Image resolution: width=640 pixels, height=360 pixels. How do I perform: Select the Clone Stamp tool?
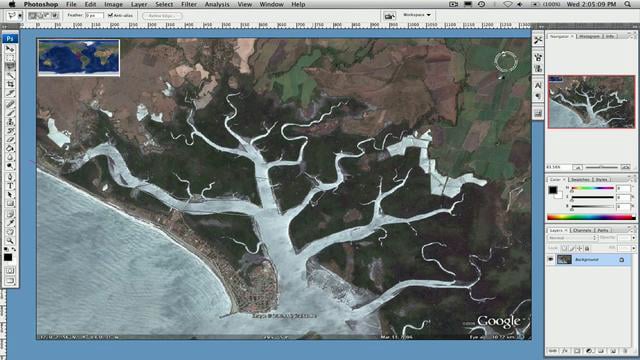(10, 122)
